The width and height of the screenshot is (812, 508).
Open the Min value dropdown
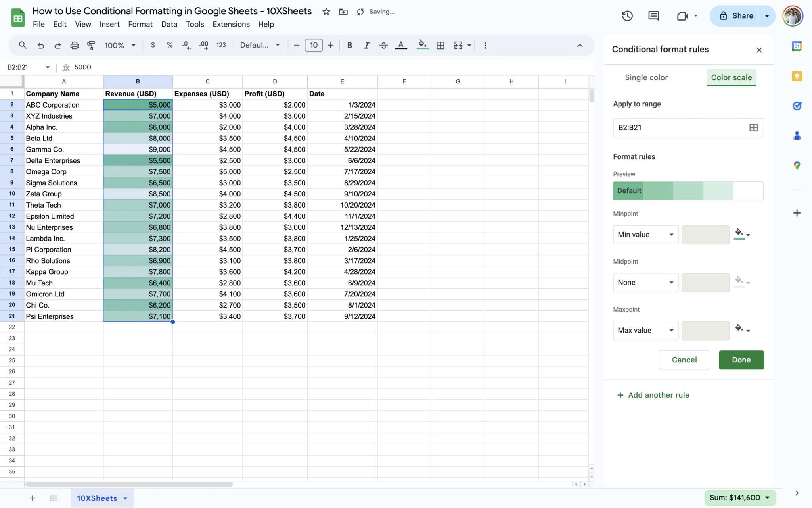(x=645, y=235)
